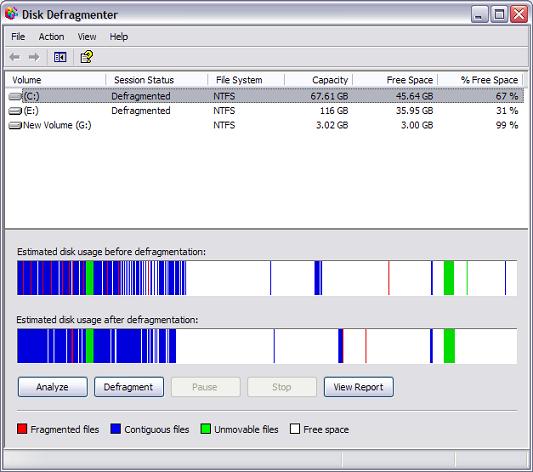The image size is (533, 472).
Task: Sort by the Volume column header
Action: [55, 80]
